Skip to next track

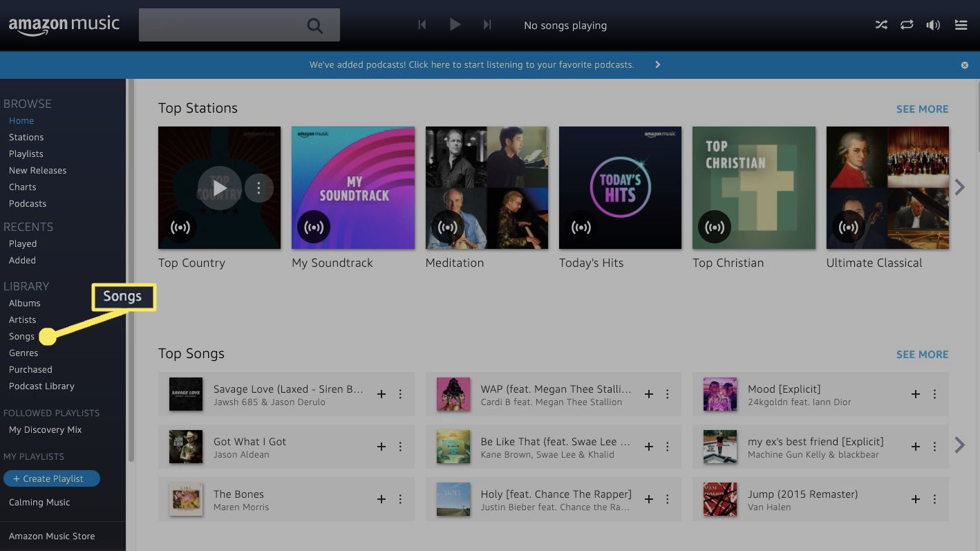click(x=487, y=25)
